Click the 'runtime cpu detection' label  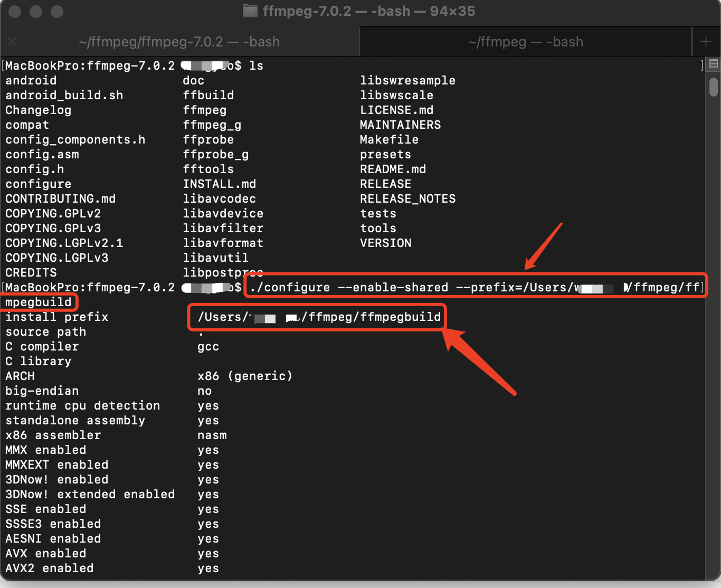(x=83, y=406)
